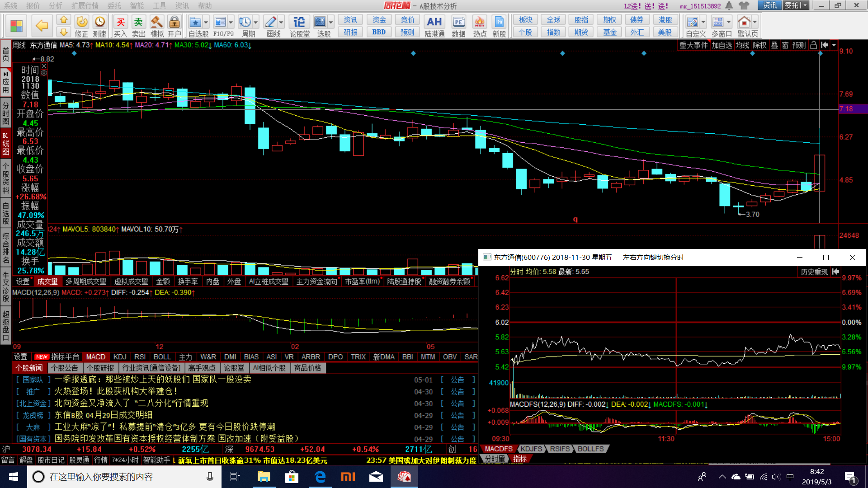
Task: Open the 扩展行情 menu
Action: pyautogui.click(x=85, y=5)
